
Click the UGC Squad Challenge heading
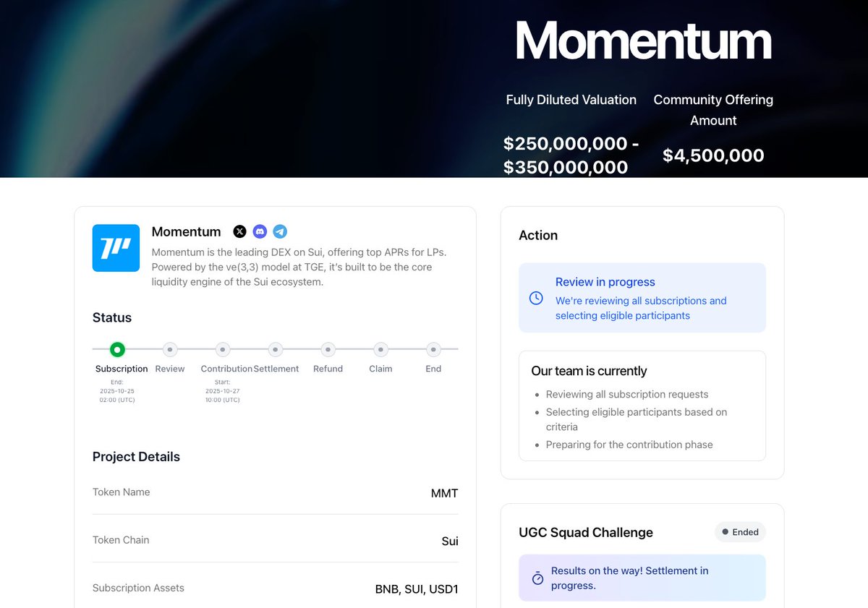point(586,532)
